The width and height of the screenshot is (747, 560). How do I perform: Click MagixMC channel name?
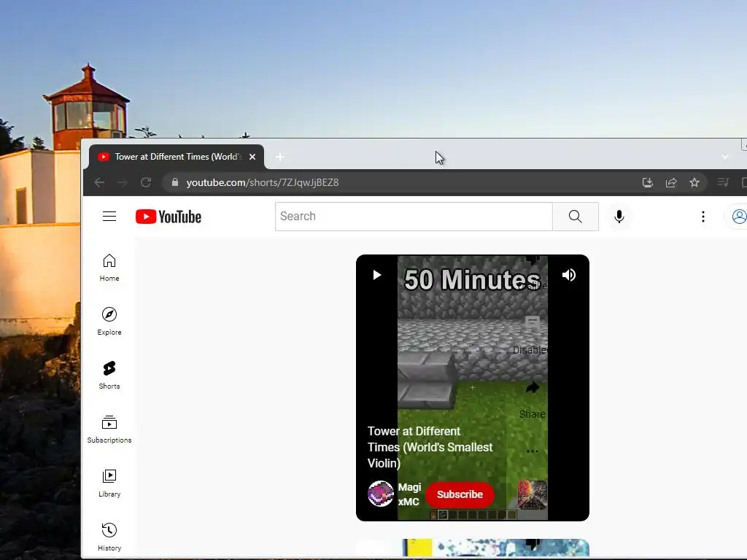[x=409, y=494]
